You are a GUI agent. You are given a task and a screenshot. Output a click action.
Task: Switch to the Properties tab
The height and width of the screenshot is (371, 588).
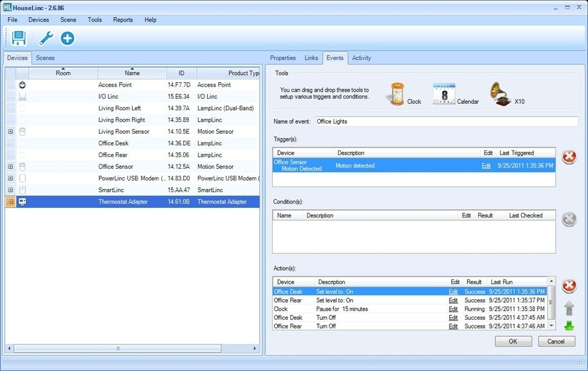tap(283, 58)
